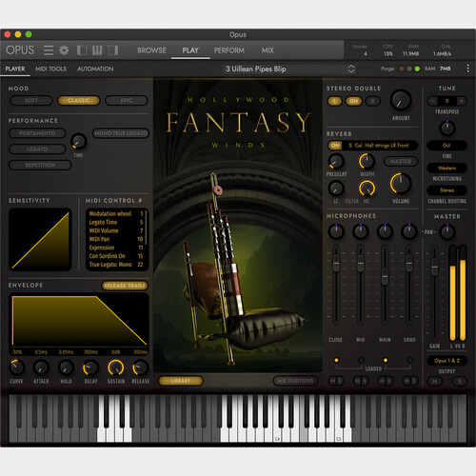
Task: Click the envelope Sustain knob
Action: coord(116,367)
